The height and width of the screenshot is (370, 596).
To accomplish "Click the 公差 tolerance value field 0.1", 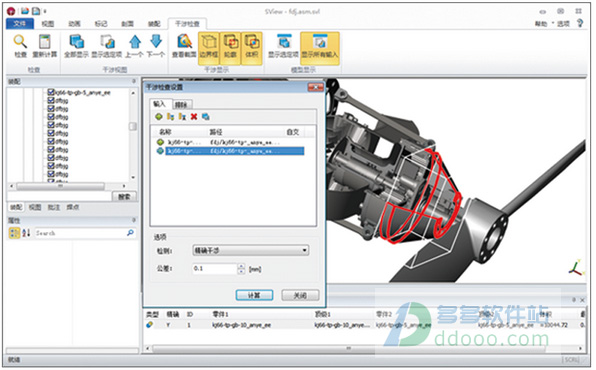I will [215, 268].
